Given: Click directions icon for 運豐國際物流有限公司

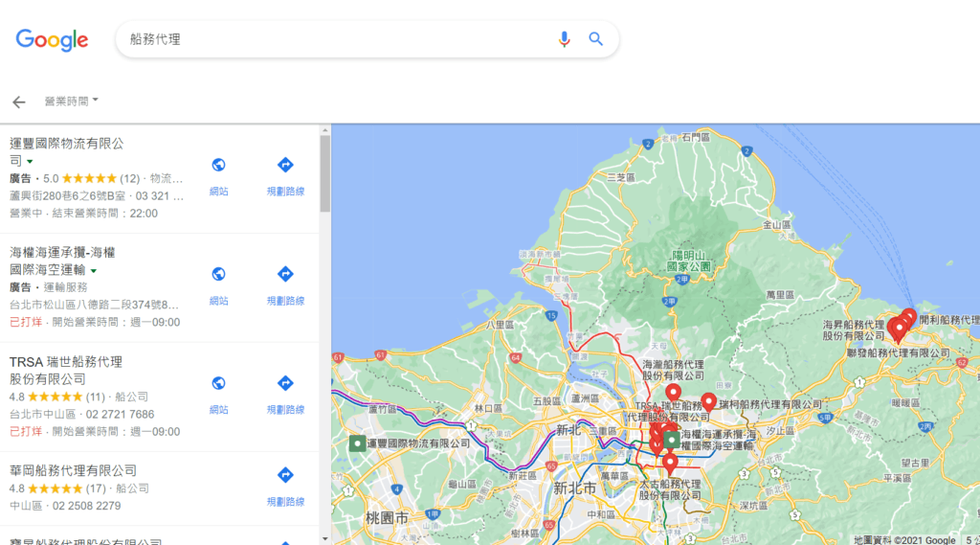Looking at the screenshot, I should tap(285, 165).
